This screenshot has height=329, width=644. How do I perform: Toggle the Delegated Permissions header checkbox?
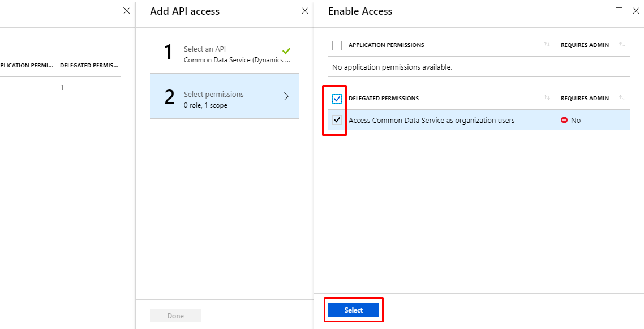click(x=337, y=99)
